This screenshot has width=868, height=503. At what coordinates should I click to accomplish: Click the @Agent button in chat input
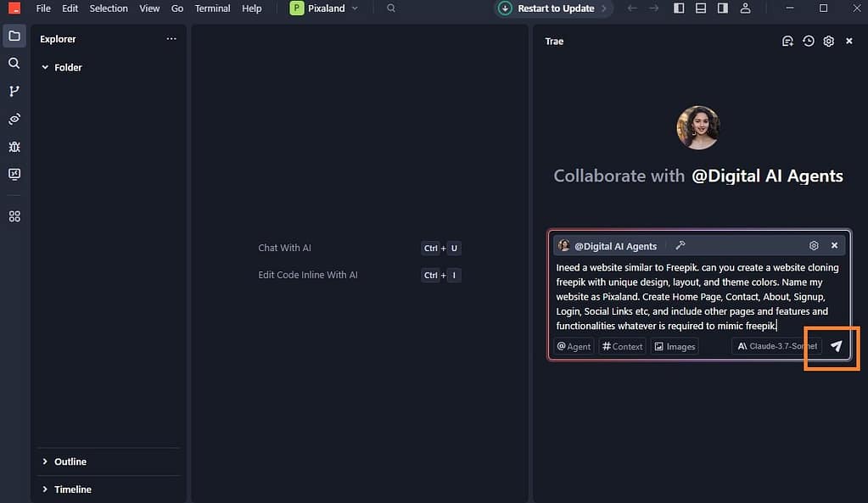[574, 346]
